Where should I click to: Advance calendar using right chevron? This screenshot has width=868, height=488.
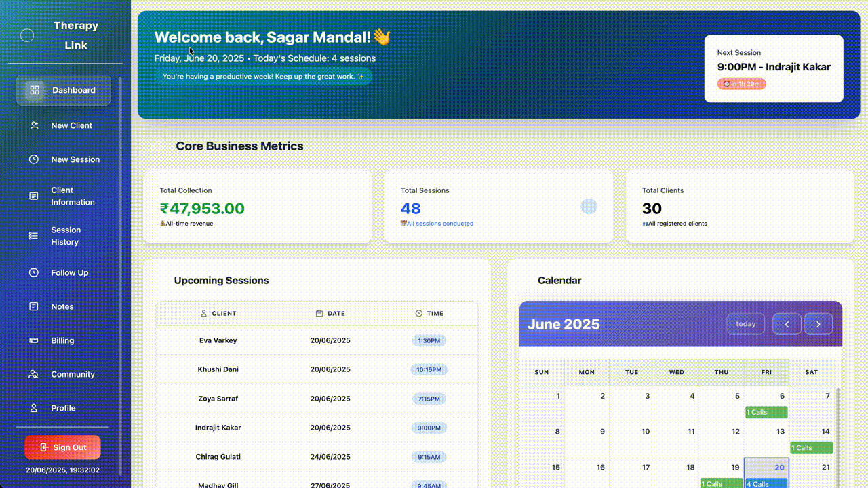click(x=818, y=324)
